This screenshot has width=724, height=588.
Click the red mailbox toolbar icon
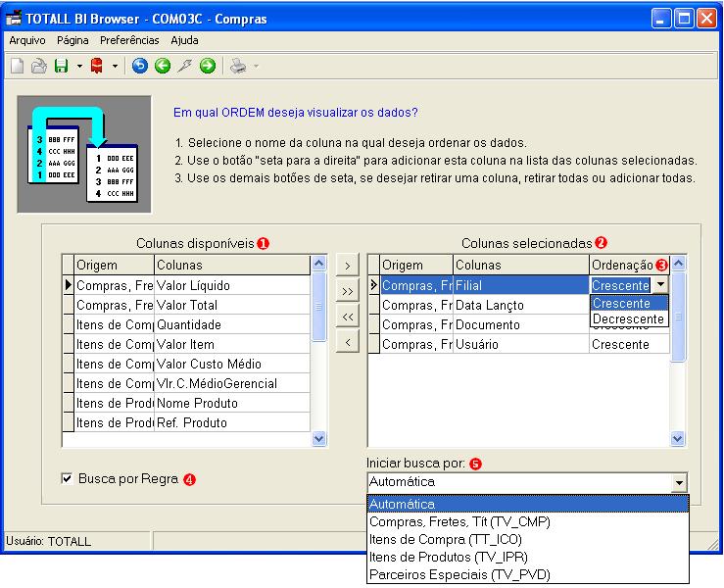click(x=97, y=66)
